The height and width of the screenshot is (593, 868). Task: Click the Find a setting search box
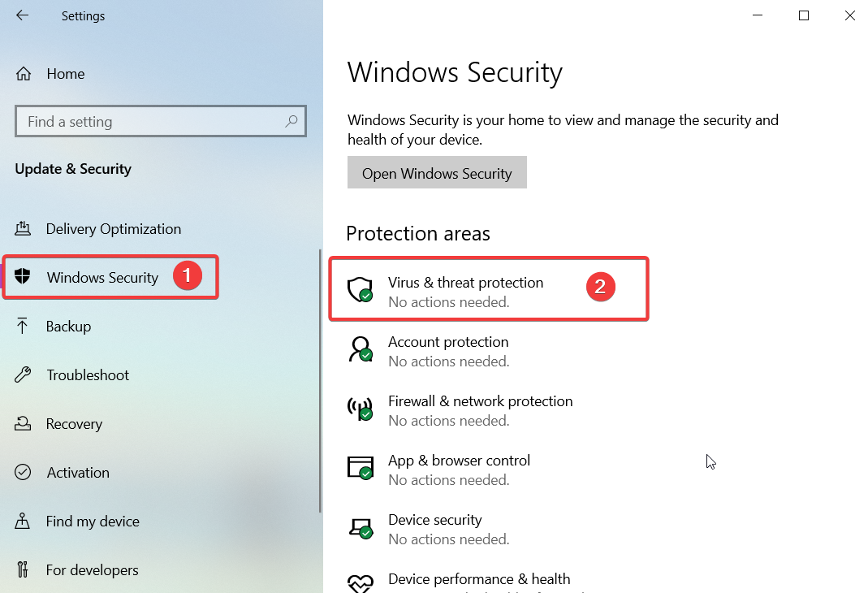tap(161, 121)
